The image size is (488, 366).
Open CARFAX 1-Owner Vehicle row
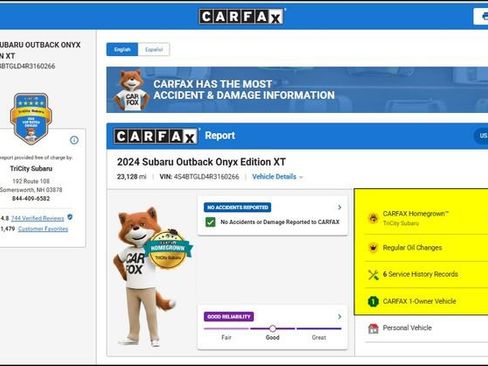[x=426, y=301]
